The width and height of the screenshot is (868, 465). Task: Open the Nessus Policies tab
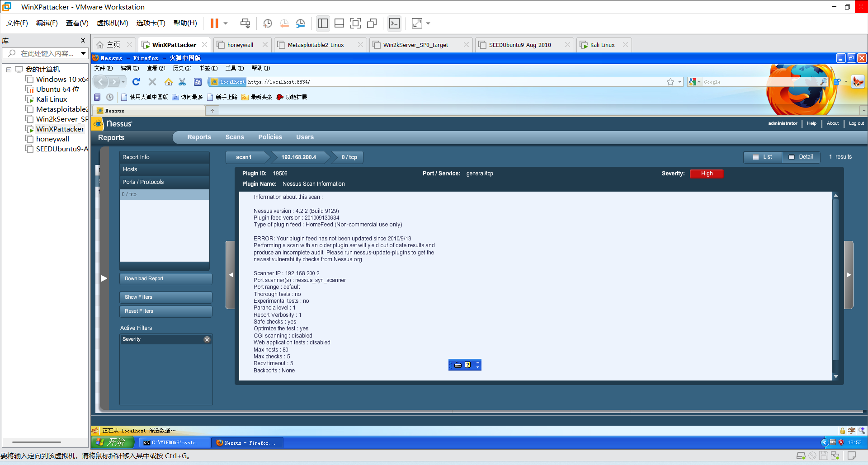tap(270, 137)
